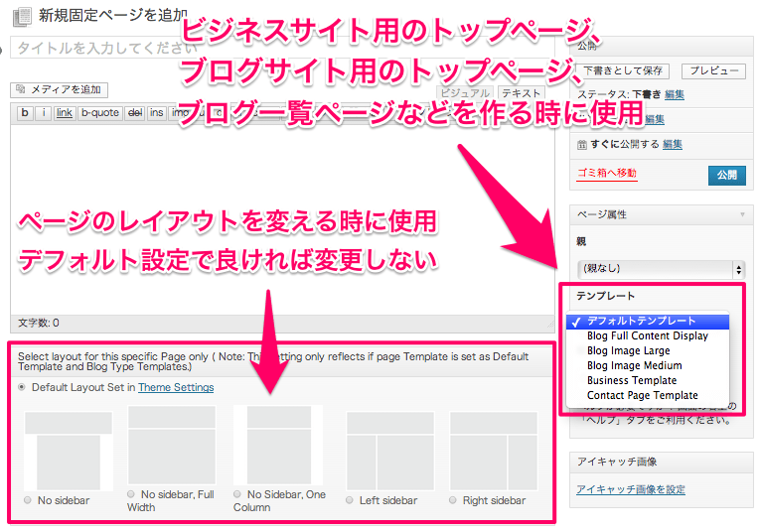Select デフォルトテンプレート in template list

click(x=648, y=322)
